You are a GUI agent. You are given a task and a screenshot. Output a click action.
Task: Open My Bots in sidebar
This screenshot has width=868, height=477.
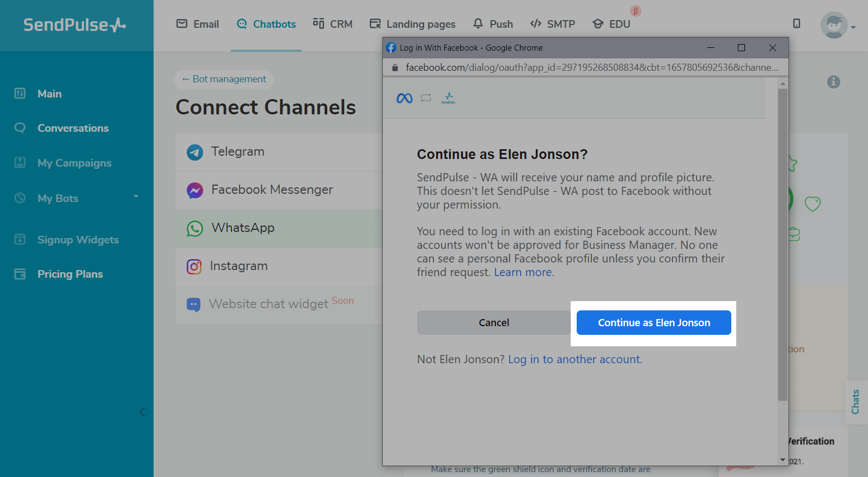[x=58, y=198]
